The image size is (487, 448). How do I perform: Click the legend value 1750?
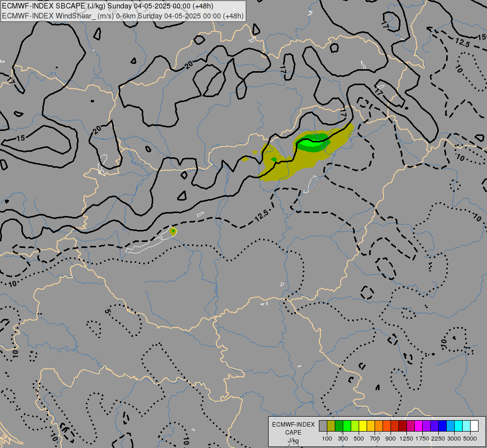[x=422, y=439]
